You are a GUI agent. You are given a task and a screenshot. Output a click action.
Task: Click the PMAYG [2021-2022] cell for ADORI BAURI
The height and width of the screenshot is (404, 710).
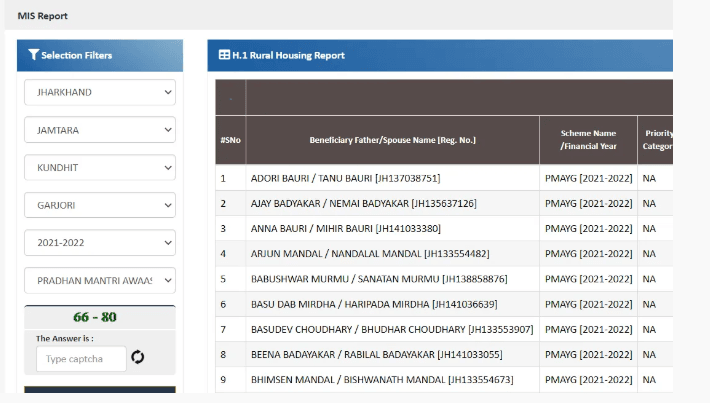(588, 178)
